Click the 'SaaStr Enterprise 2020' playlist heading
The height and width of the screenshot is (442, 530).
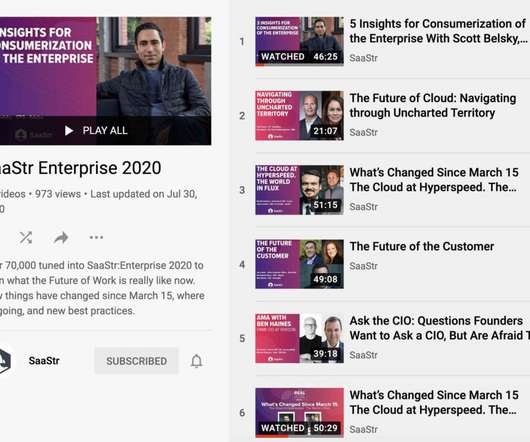click(80, 168)
